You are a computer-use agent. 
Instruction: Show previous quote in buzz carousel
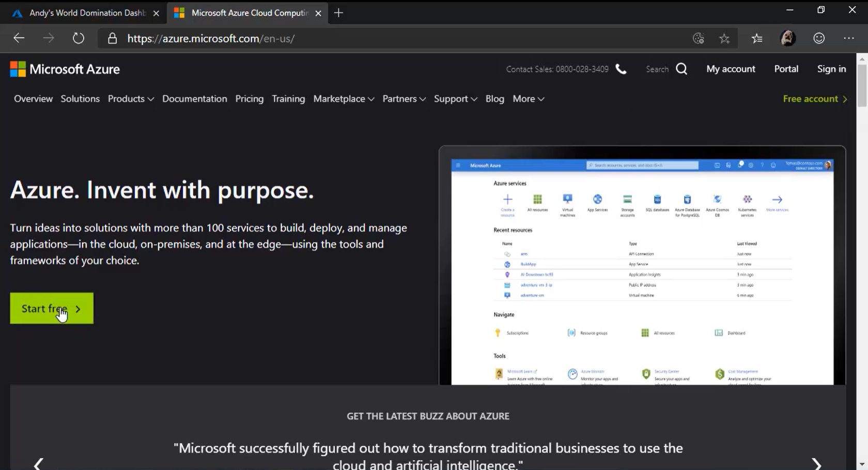39,464
